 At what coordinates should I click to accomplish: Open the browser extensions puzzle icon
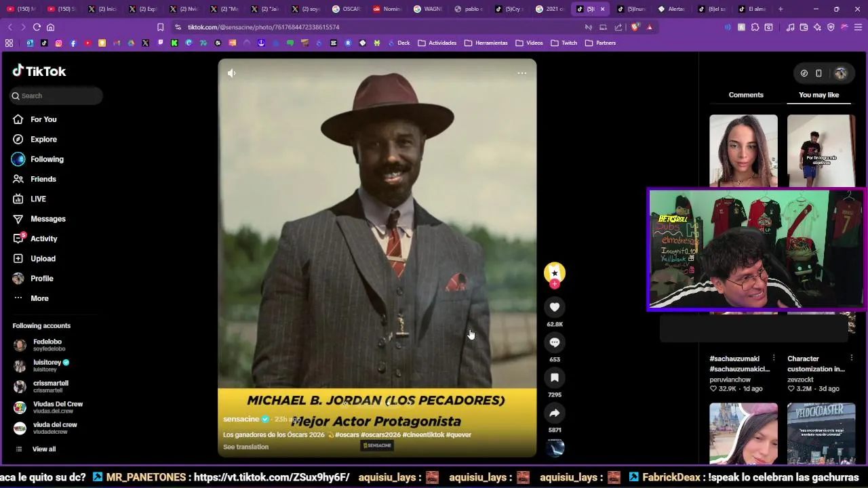coord(755,27)
